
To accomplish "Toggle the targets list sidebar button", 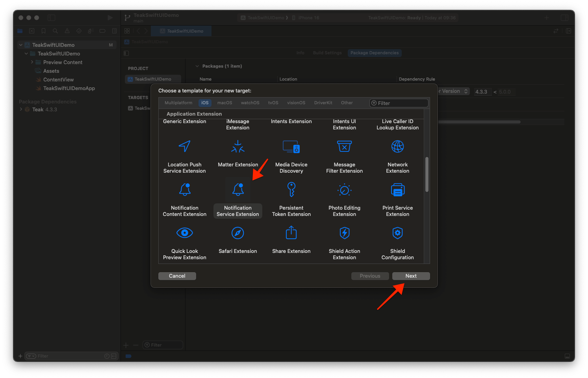I will coord(126,53).
